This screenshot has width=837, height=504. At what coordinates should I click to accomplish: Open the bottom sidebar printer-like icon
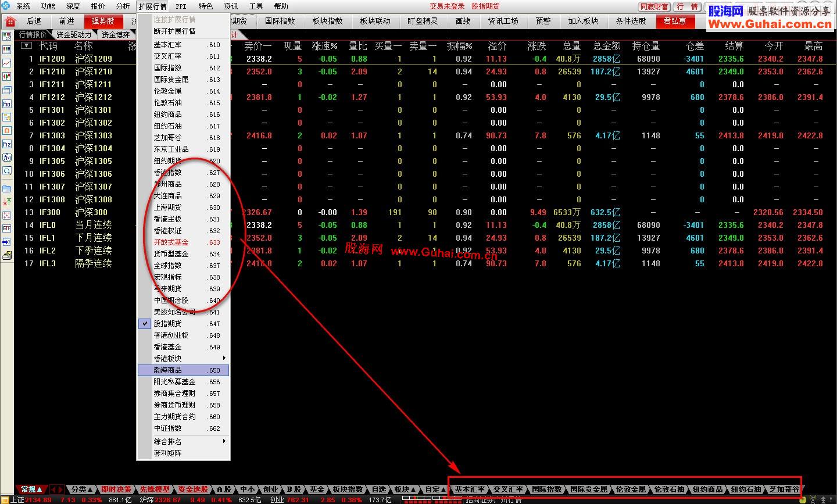[x=6, y=255]
